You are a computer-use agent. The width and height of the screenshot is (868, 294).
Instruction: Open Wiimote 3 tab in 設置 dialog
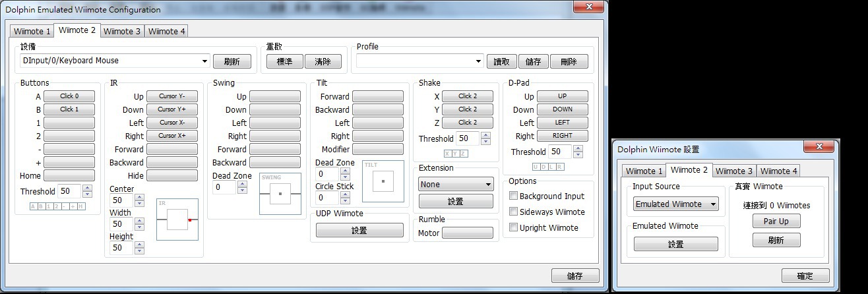tap(734, 171)
